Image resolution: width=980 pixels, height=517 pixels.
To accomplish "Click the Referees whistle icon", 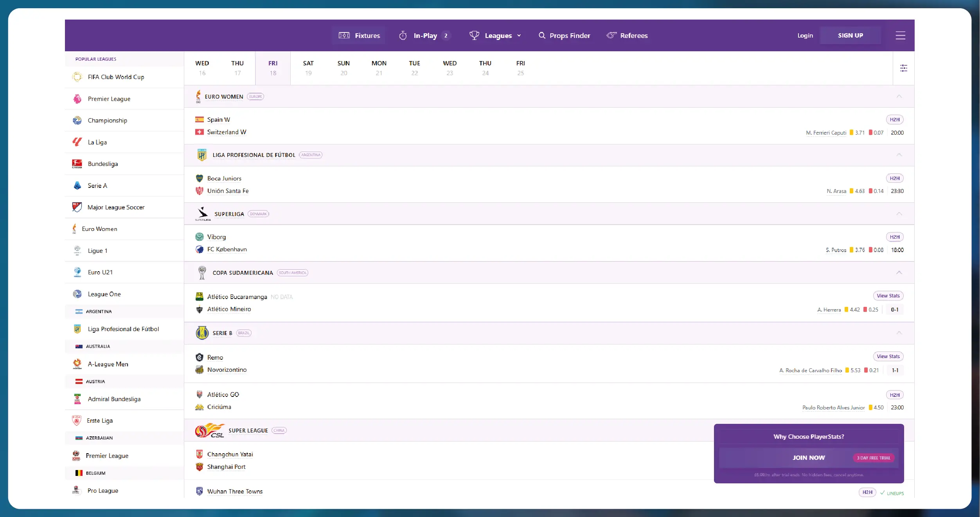I will tap(611, 35).
